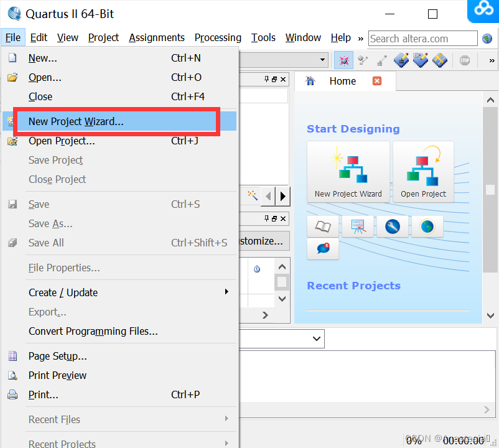Click the printer icon beside Print...
The width and height of the screenshot is (499, 448).
pyautogui.click(x=12, y=394)
